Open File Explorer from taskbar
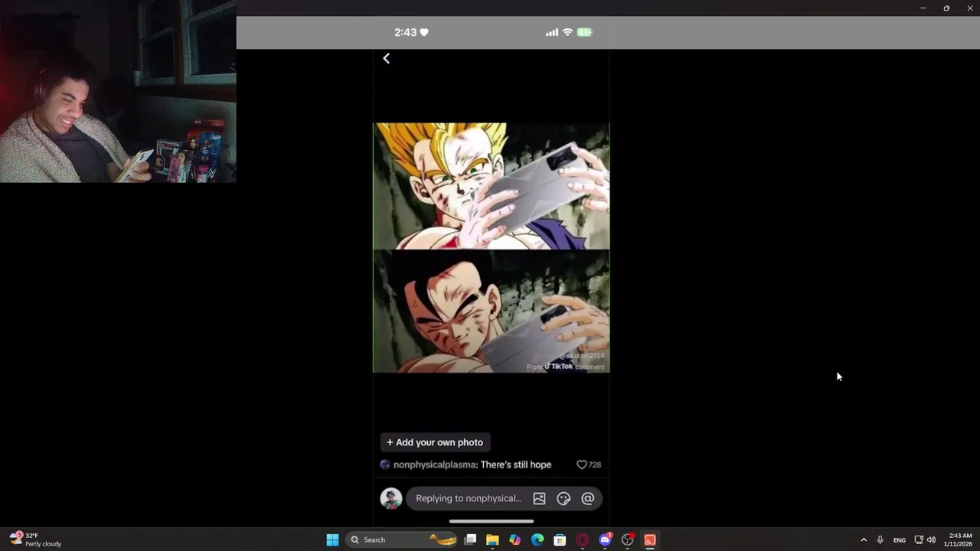980x551 pixels. point(492,540)
